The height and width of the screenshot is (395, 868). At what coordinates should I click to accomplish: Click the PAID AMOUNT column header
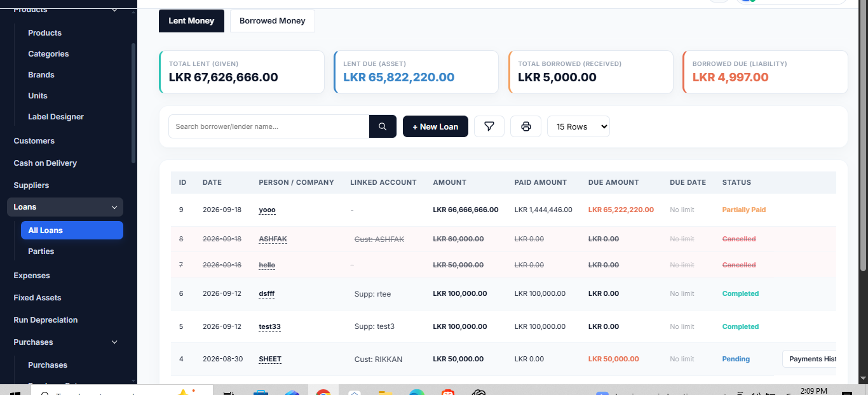click(541, 182)
